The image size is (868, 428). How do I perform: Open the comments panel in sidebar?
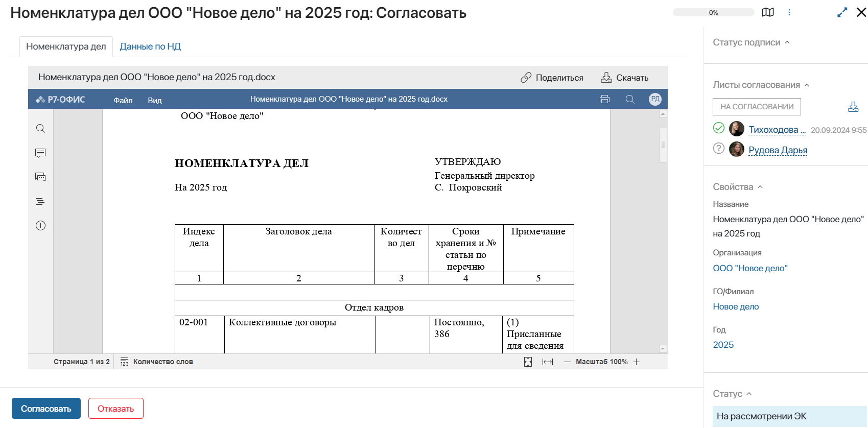coord(40,153)
